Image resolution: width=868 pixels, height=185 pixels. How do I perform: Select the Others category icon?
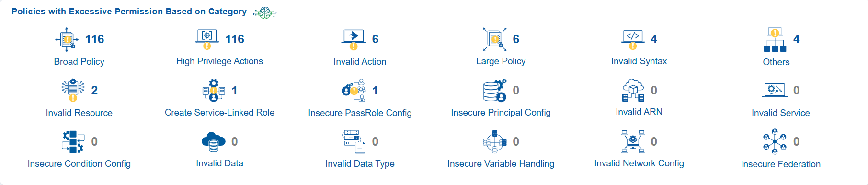pyautogui.click(x=775, y=39)
